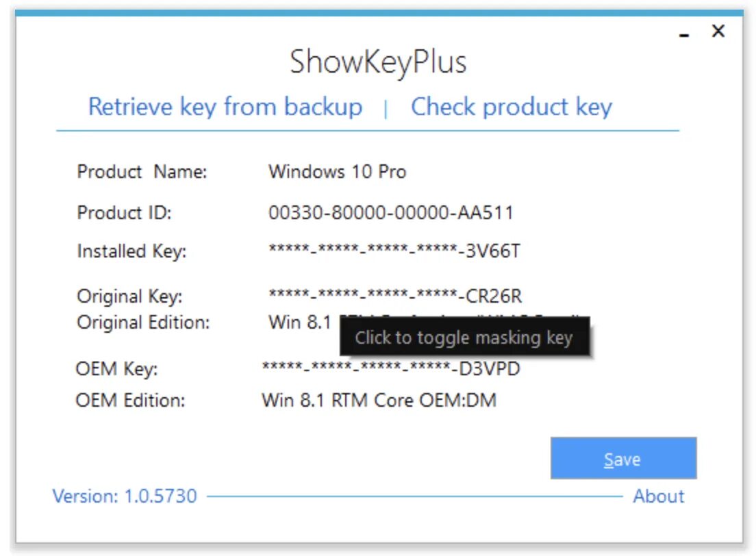The image size is (756, 556).
Task: Open the Check product key link
Action: (x=511, y=107)
